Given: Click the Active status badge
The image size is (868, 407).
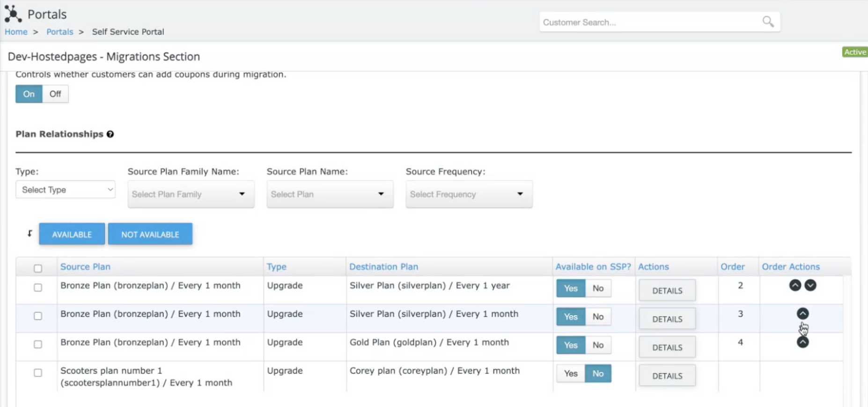Looking at the screenshot, I should (x=855, y=52).
